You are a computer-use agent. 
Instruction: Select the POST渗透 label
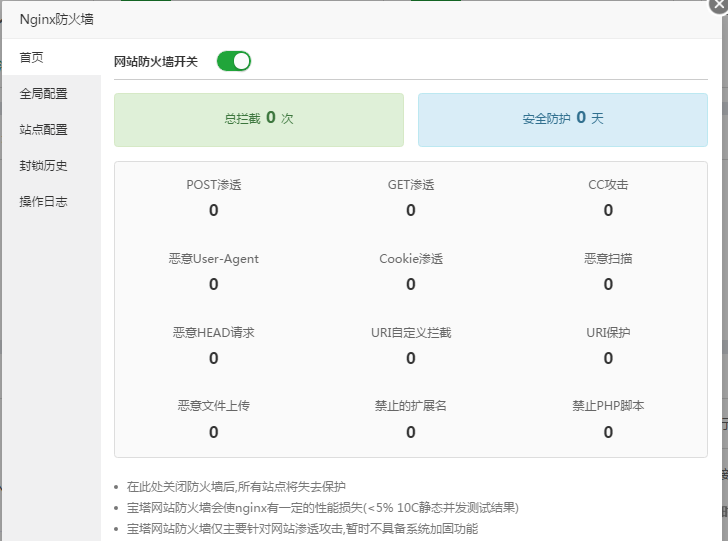(214, 185)
